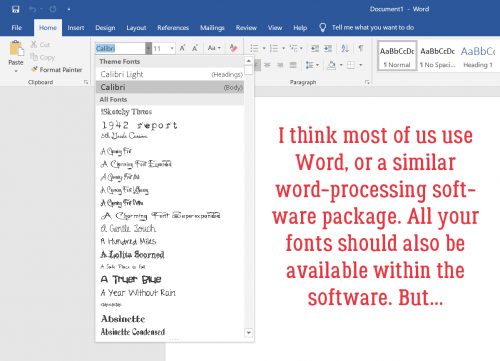The height and width of the screenshot is (361, 500).
Task: Open Shading color dropdown arrow
Action: [341, 65]
